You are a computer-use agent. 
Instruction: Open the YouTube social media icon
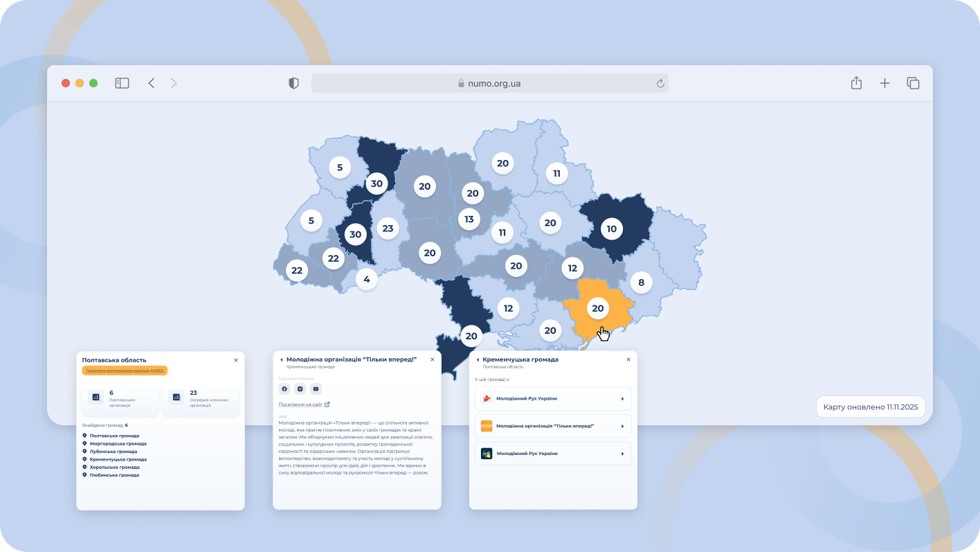(316, 389)
